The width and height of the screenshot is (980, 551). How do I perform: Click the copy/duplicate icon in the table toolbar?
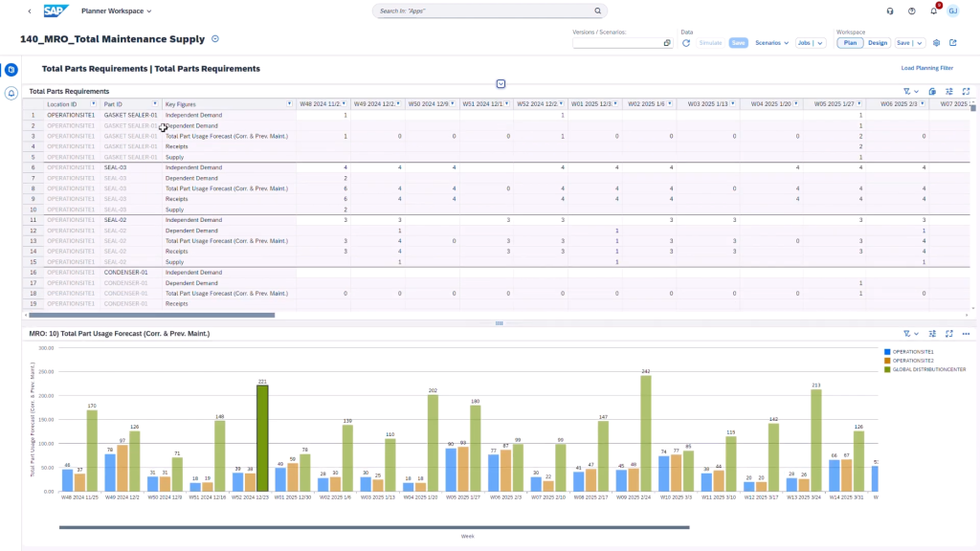[932, 91]
